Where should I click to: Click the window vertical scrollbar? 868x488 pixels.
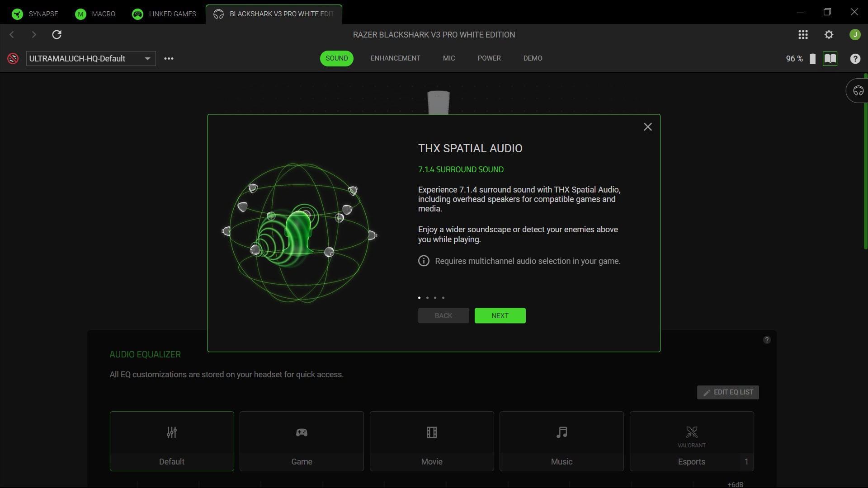[865, 161]
